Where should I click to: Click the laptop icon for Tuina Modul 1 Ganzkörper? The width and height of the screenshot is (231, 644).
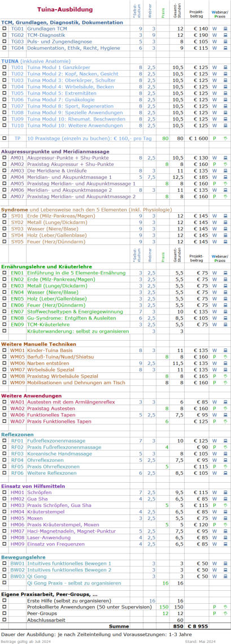coord(225,67)
